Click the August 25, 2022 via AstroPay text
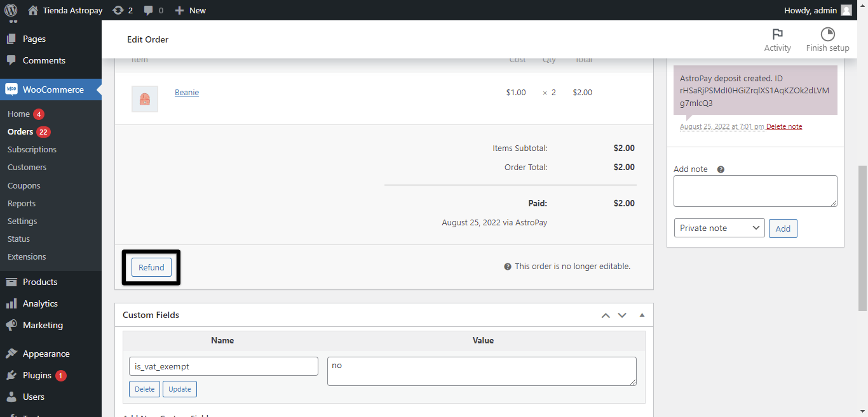The image size is (868, 417). [494, 223]
